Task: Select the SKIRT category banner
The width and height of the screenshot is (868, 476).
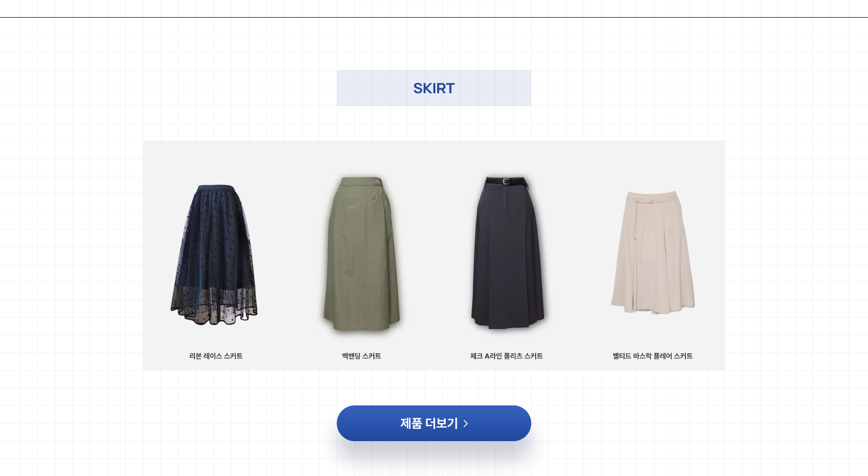Action: tap(434, 88)
